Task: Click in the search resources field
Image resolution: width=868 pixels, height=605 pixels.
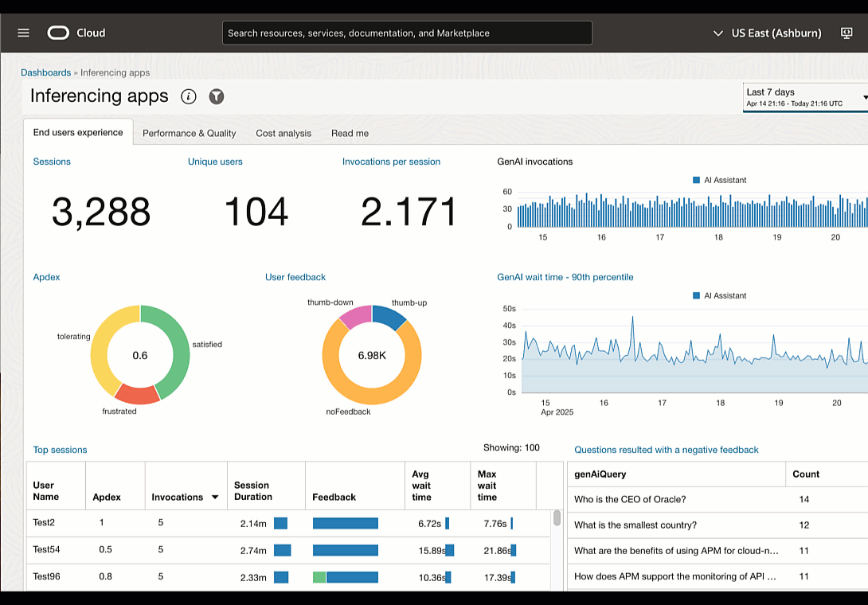Action: pyautogui.click(x=407, y=33)
